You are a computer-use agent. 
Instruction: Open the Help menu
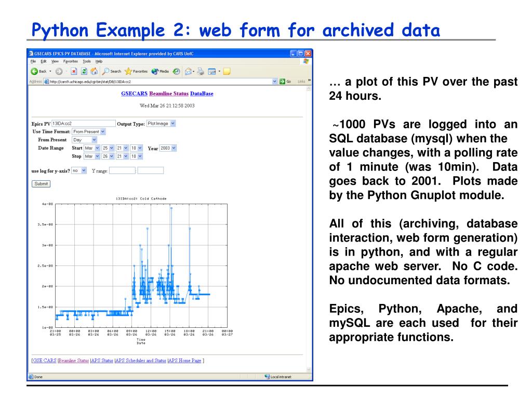(x=99, y=61)
